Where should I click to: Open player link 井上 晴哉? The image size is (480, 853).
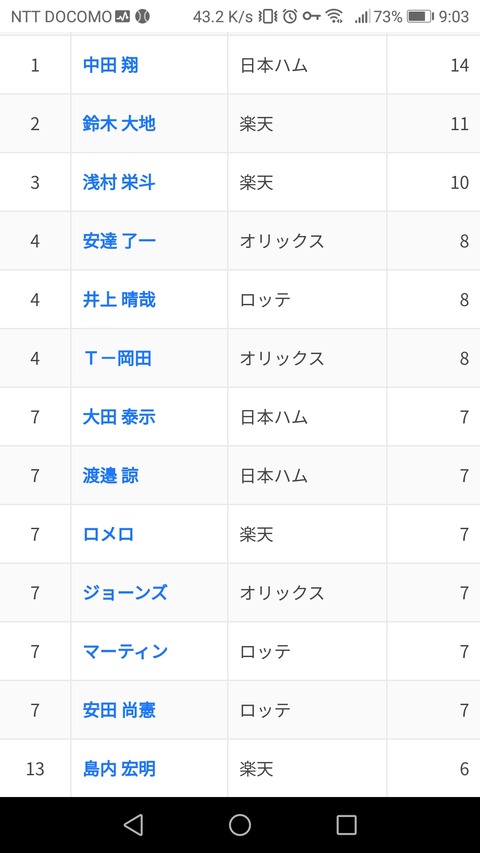(x=119, y=300)
